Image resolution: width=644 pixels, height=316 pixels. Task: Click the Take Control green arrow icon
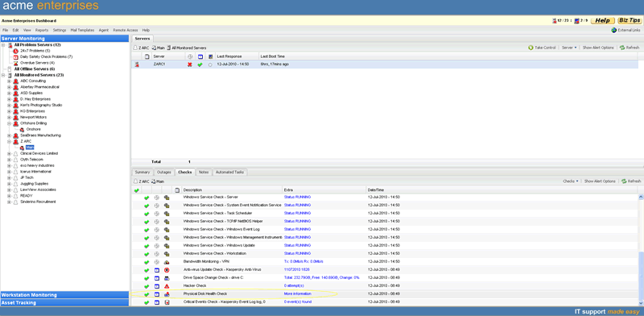(x=530, y=48)
